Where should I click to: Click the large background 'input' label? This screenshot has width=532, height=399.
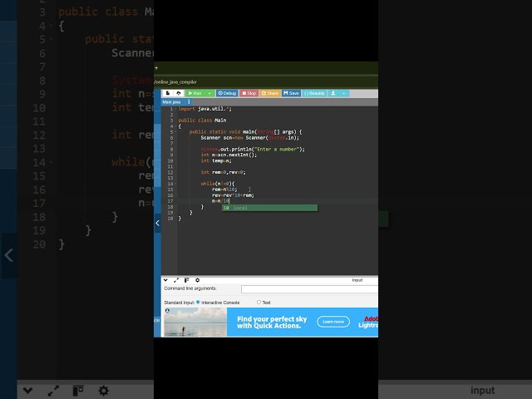482,391
